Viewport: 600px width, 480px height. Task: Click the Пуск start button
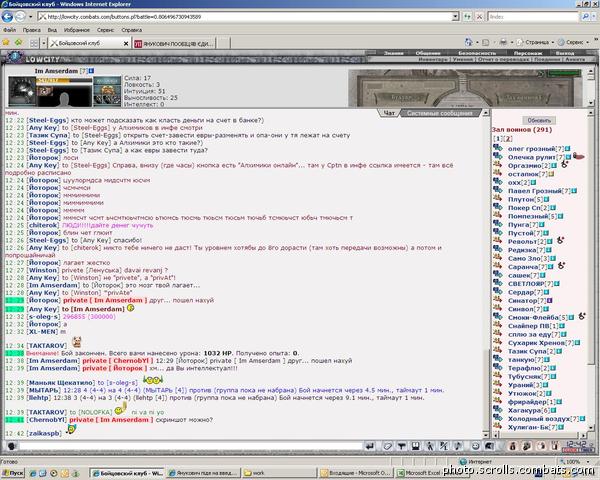pos(13,473)
